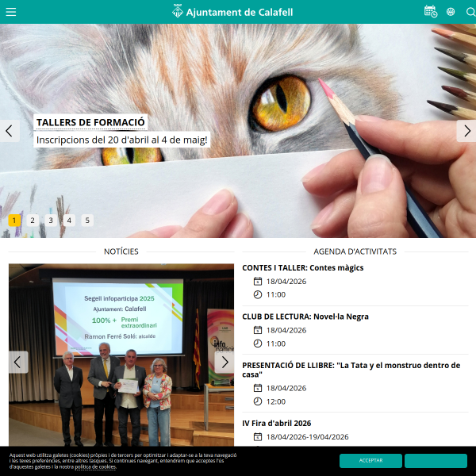Open Club de Lectura Novel·la Negra event

[x=305, y=317]
